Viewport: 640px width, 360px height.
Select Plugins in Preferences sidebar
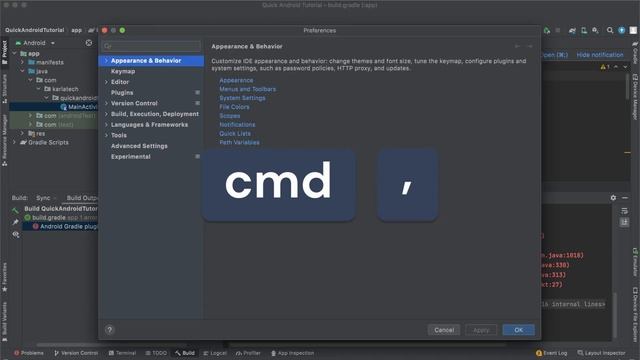(x=122, y=93)
